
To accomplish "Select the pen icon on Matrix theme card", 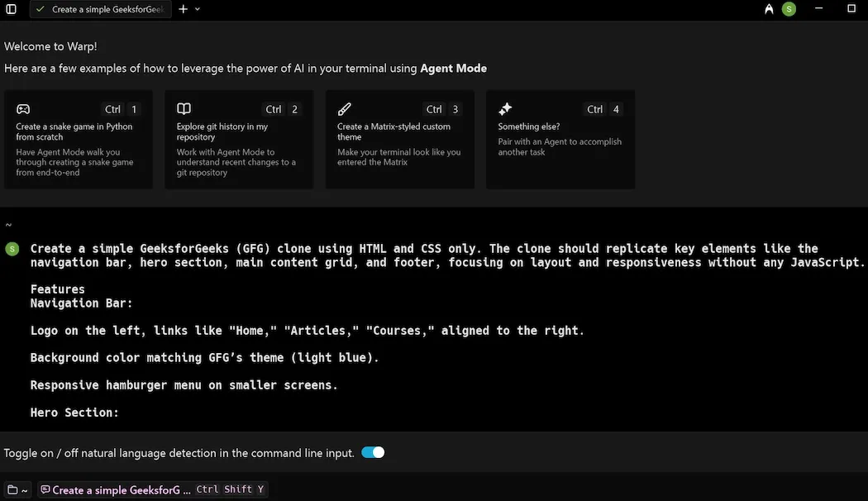I will (x=345, y=108).
